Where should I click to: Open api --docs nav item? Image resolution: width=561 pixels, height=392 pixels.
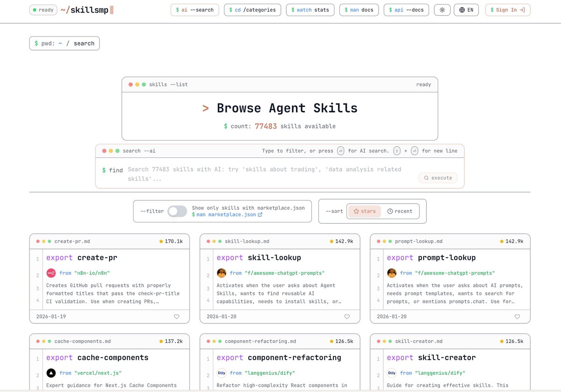tap(406, 10)
